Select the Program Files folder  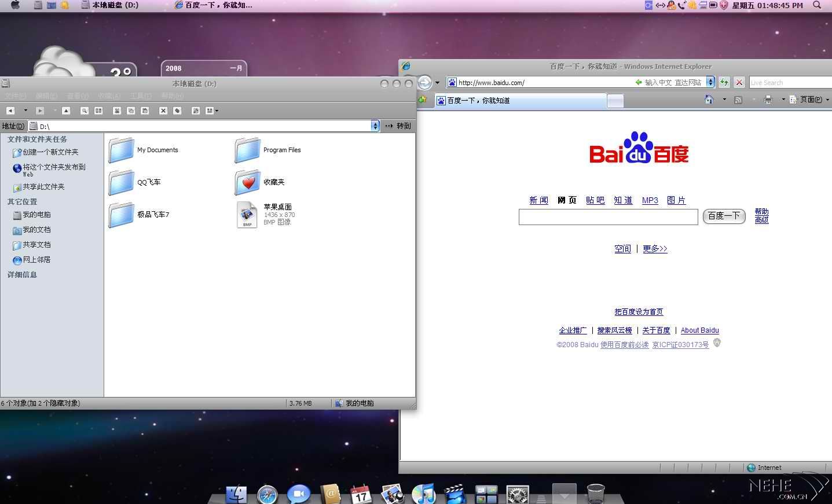[268, 150]
